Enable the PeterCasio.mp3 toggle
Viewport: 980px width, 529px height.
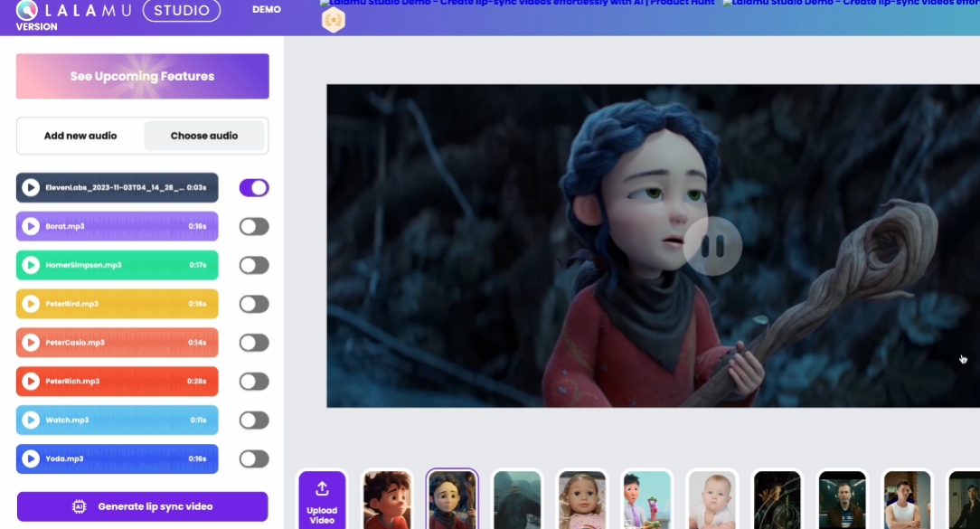coord(254,343)
